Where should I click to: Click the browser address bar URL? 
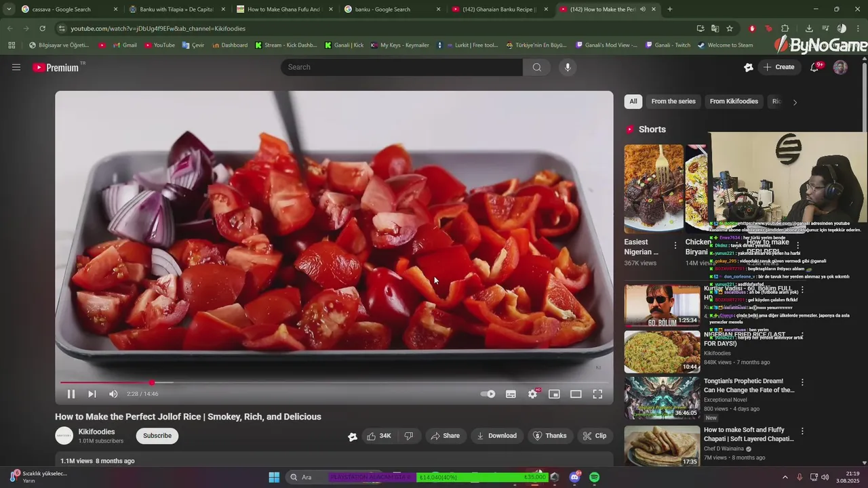158,28
